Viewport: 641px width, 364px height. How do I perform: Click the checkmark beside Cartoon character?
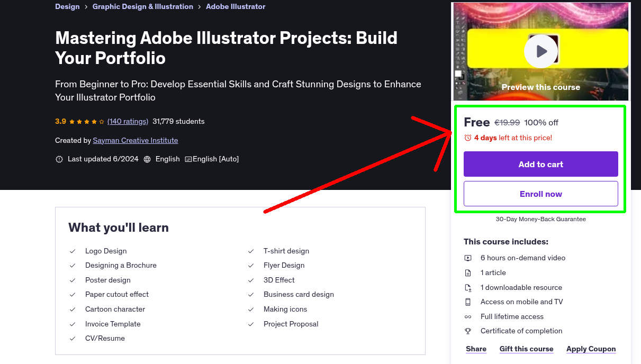pyautogui.click(x=73, y=310)
